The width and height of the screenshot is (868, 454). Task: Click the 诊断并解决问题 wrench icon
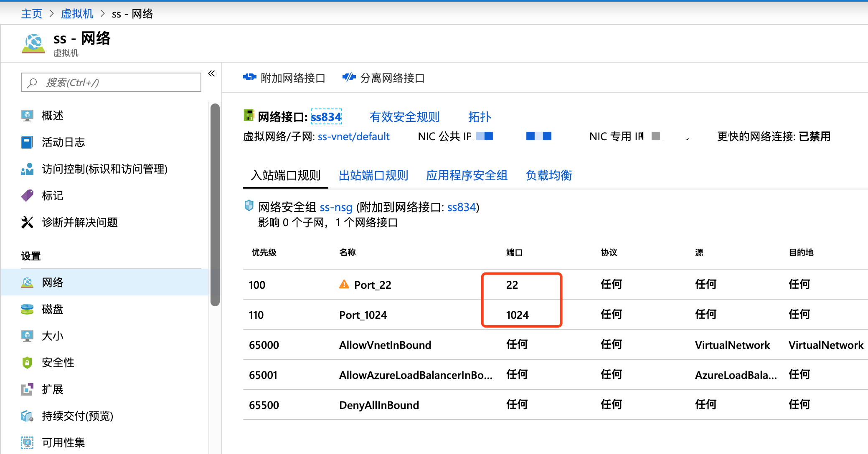click(x=27, y=222)
